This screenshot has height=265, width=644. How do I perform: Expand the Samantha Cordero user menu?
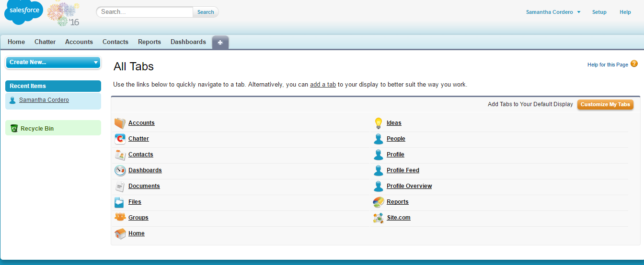pyautogui.click(x=553, y=12)
